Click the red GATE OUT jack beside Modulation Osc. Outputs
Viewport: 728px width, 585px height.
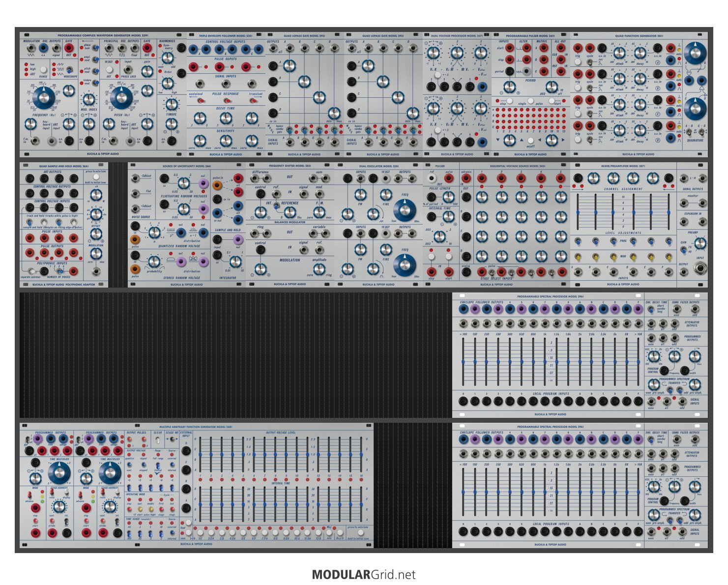pyautogui.click(x=69, y=48)
